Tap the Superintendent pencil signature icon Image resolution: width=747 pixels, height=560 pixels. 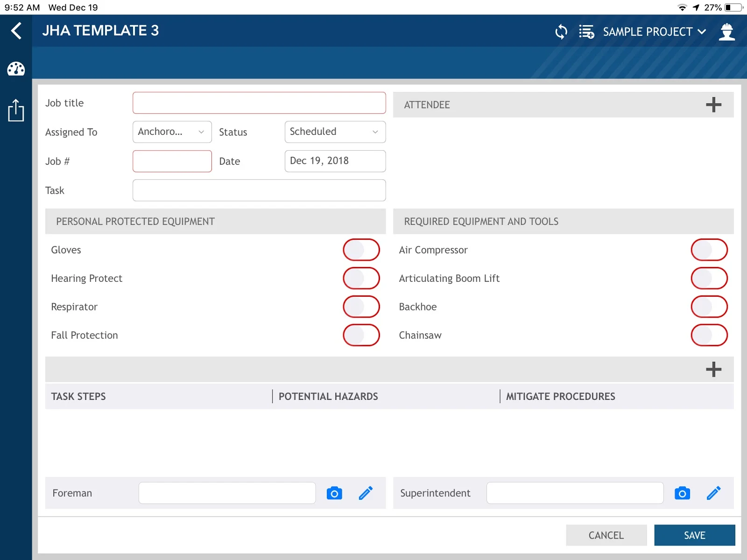point(714,493)
